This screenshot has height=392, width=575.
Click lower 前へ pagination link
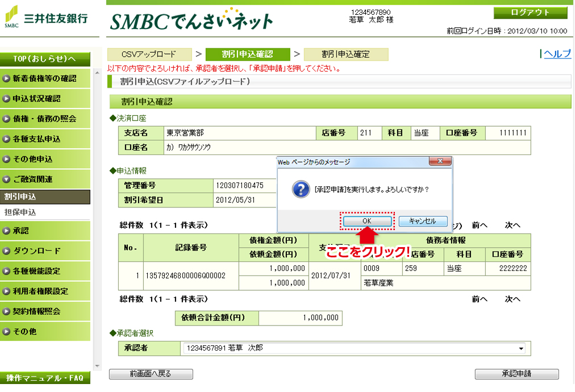[x=480, y=299]
